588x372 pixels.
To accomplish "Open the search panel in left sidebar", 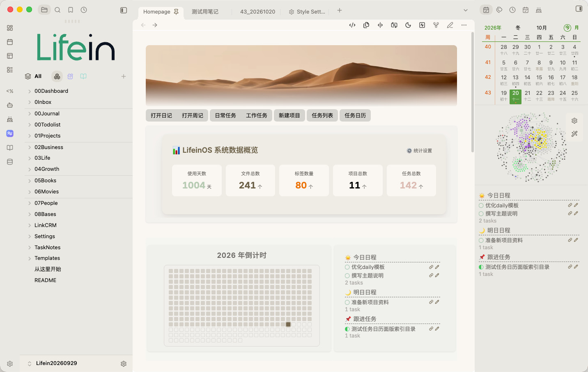I will (x=57, y=10).
